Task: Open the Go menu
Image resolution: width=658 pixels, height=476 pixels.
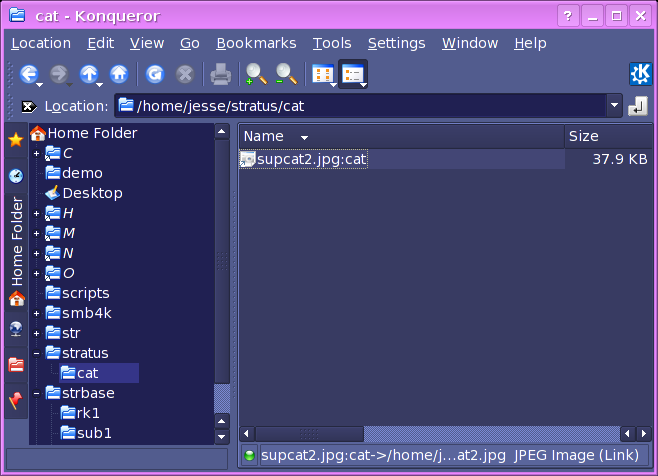Action: (190, 43)
